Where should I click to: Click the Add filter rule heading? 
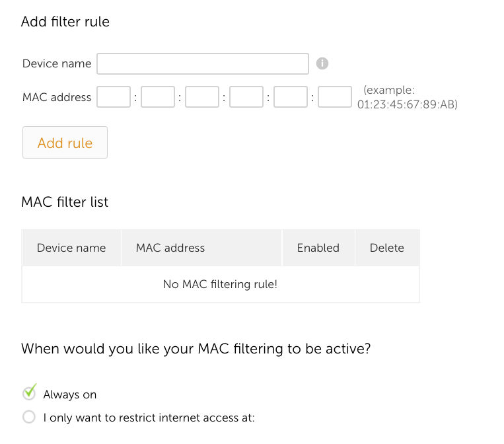pyautogui.click(x=65, y=22)
